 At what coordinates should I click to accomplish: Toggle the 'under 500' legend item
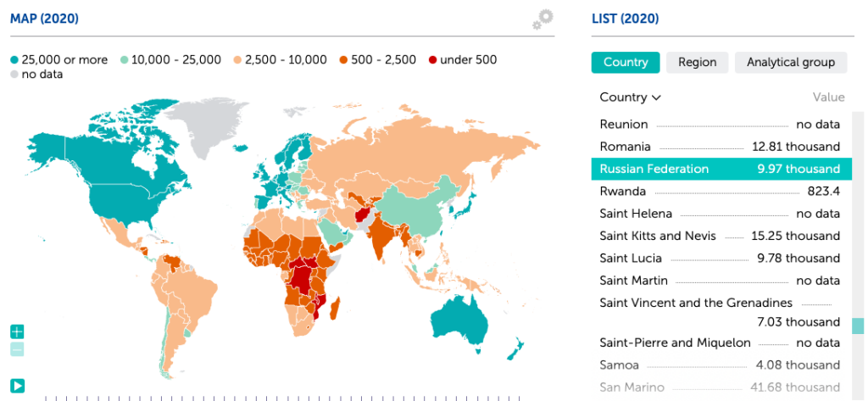462,59
